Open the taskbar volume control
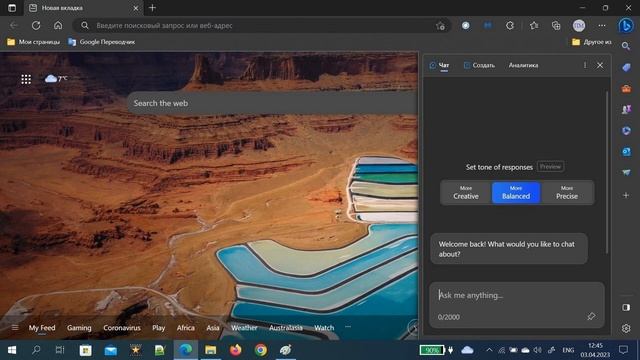 pyautogui.click(x=538, y=350)
